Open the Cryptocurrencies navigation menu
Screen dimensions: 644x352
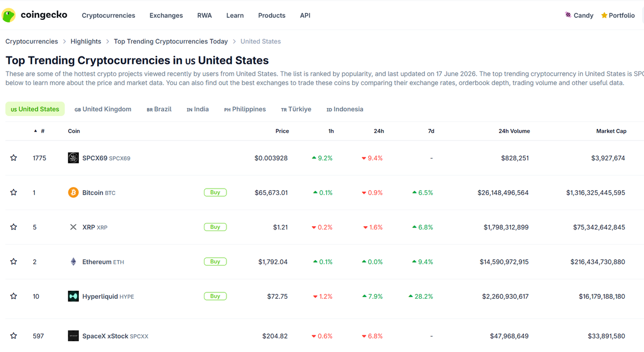(108, 16)
